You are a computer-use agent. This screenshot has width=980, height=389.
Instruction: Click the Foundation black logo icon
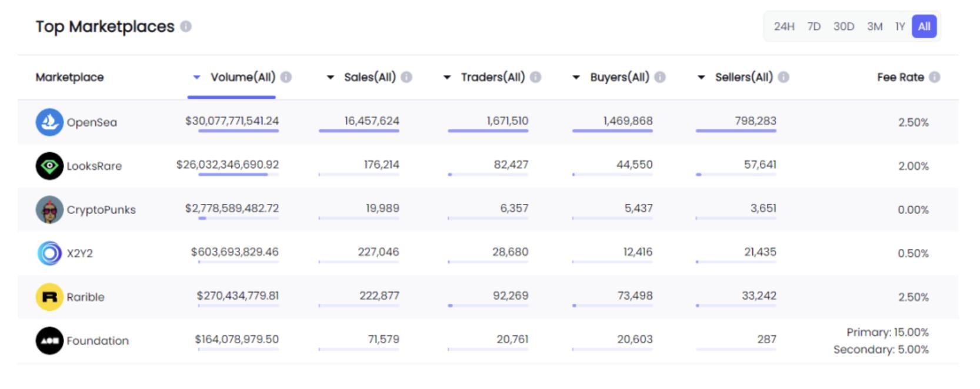tap(49, 341)
